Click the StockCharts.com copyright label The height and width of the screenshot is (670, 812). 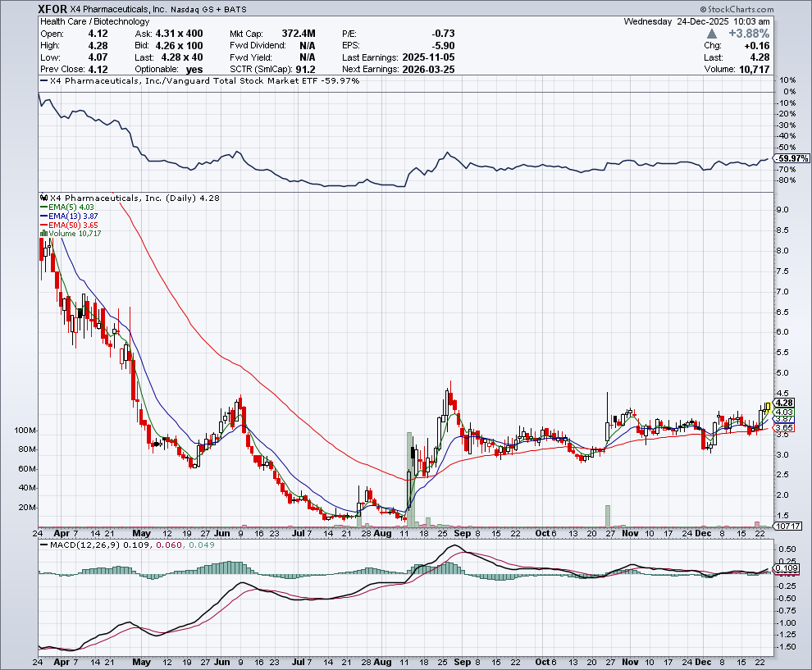pyautogui.click(x=737, y=9)
